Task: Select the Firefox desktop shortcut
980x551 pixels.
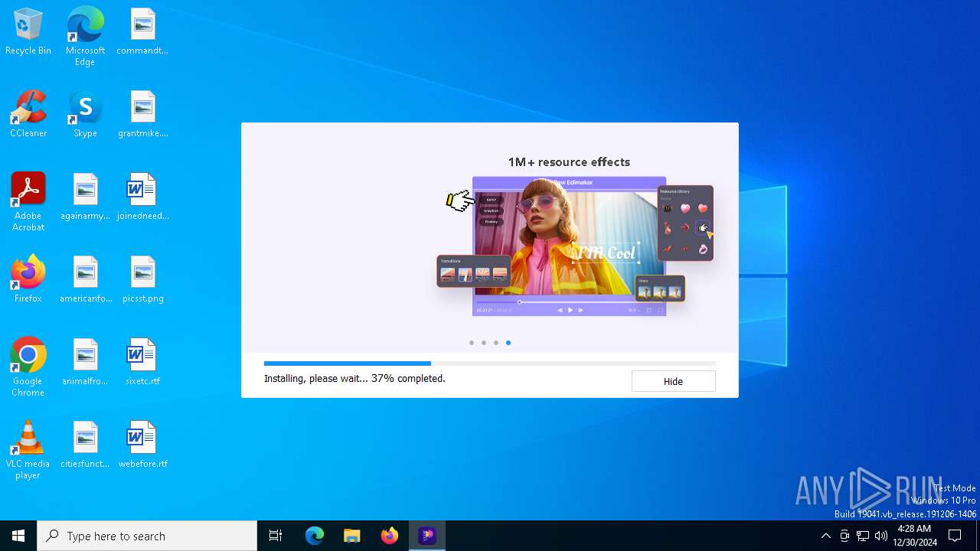Action: [28, 280]
